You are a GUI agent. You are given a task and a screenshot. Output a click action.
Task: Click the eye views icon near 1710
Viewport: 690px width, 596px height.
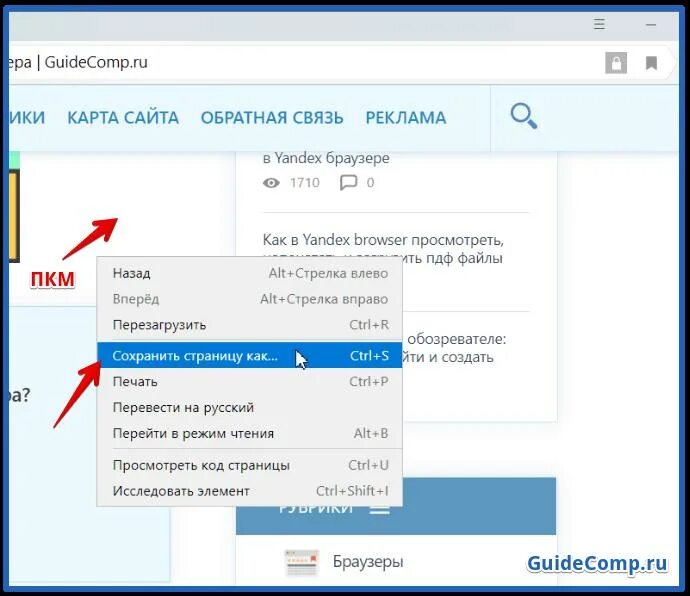click(271, 183)
